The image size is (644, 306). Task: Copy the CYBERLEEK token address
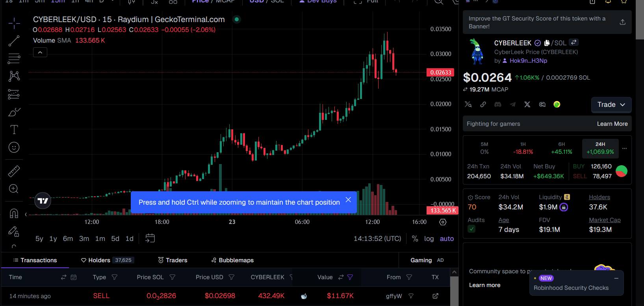[x=547, y=43]
